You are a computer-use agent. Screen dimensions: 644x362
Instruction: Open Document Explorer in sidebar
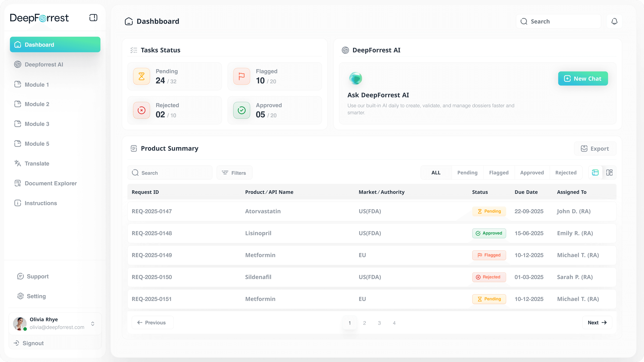coord(50,183)
